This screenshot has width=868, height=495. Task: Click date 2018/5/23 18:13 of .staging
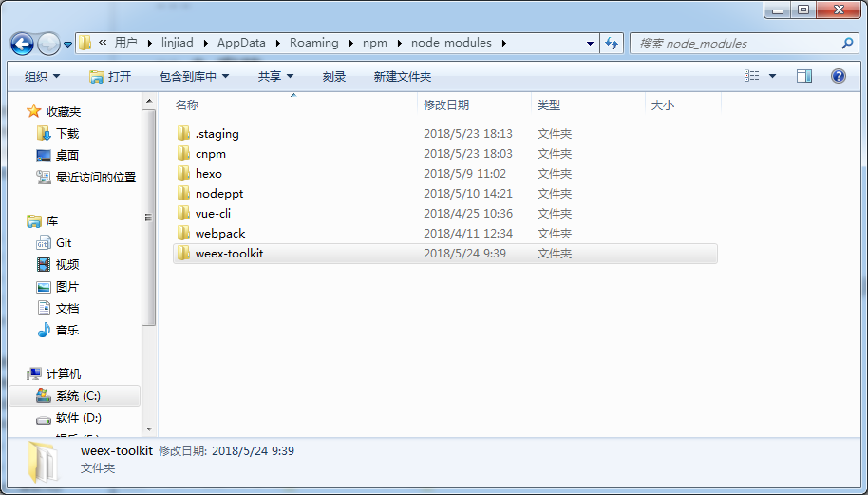[468, 133]
